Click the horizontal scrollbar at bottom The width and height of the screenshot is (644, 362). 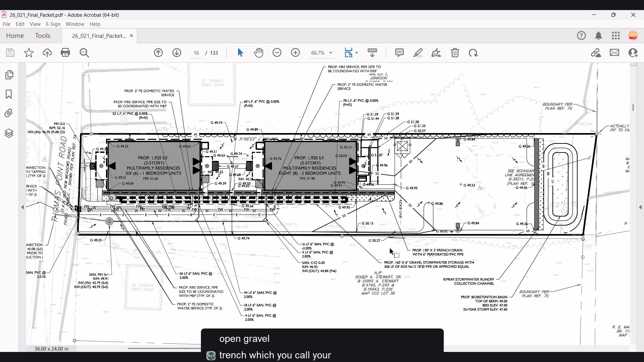[164, 349]
